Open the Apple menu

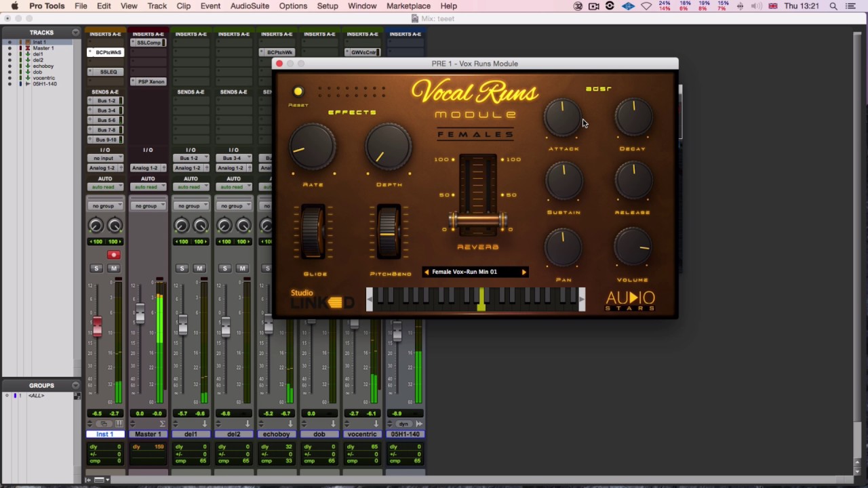pos(14,6)
